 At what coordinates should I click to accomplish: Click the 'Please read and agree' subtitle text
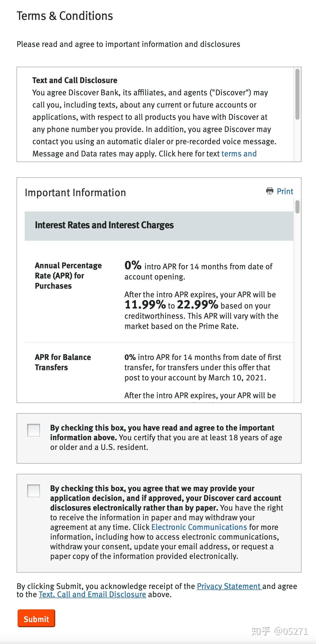coord(128,44)
